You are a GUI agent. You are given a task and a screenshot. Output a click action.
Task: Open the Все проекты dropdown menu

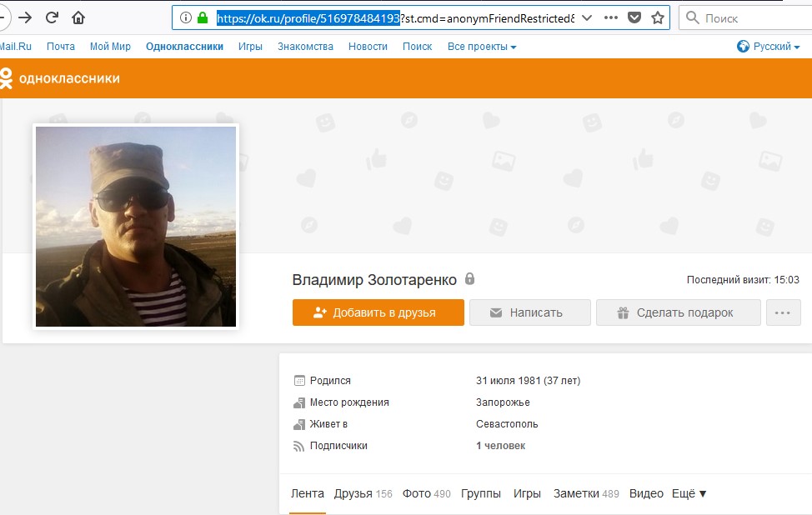pos(482,47)
